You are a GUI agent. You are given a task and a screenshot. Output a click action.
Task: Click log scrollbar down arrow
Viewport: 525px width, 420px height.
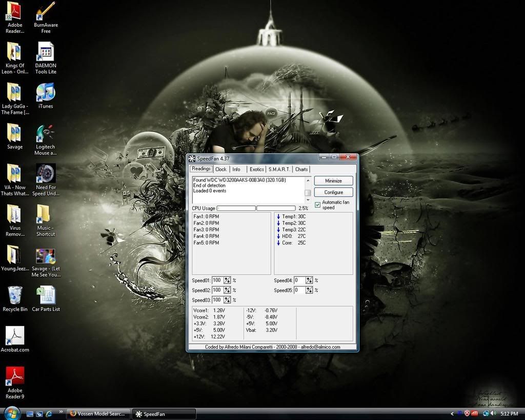[x=308, y=200]
